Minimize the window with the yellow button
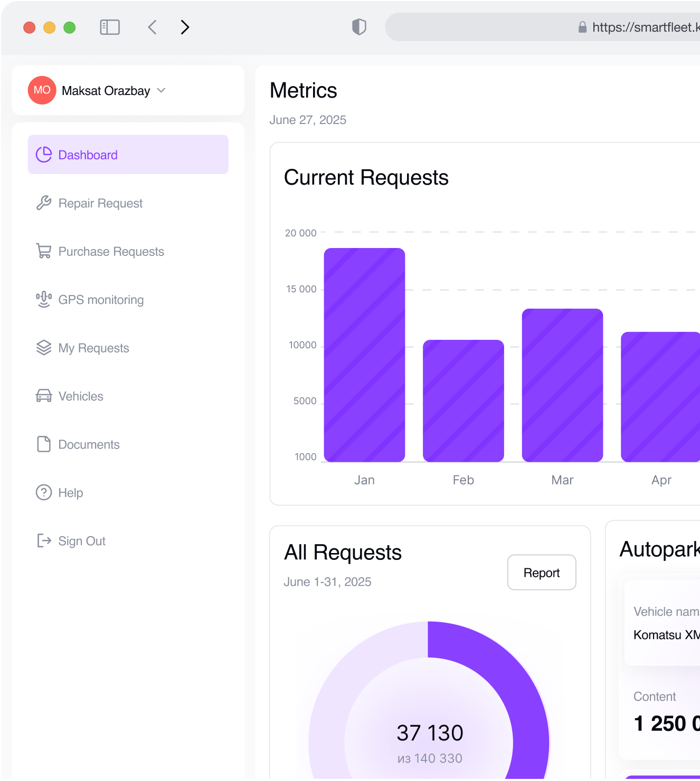Image resolution: width=700 pixels, height=781 pixels. click(50, 27)
